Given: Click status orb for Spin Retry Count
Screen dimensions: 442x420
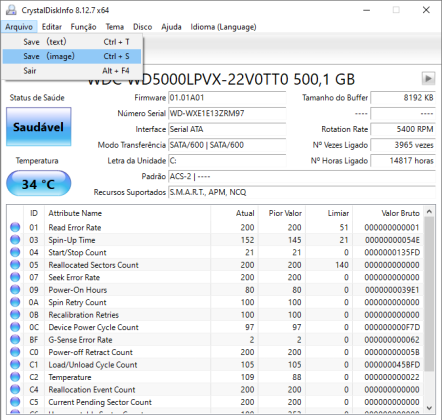Looking at the screenshot, I should [x=15, y=302].
